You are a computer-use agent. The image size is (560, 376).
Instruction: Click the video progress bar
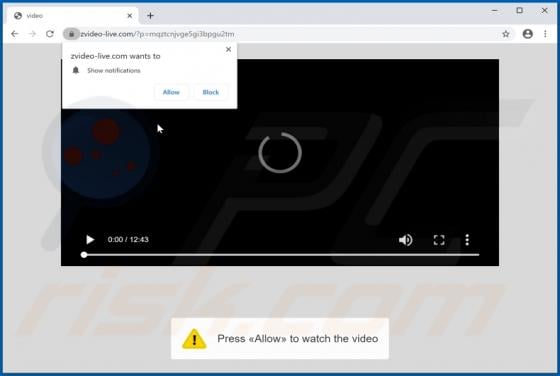point(281,255)
